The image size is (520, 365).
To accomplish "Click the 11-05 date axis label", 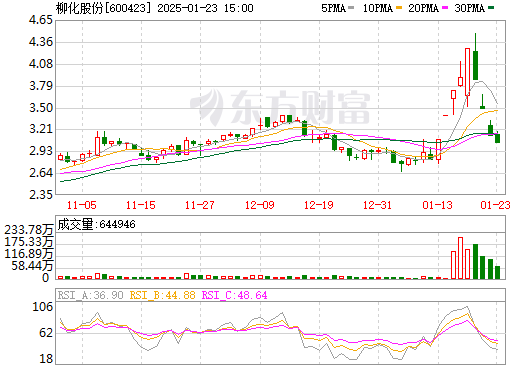I will click(82, 205).
